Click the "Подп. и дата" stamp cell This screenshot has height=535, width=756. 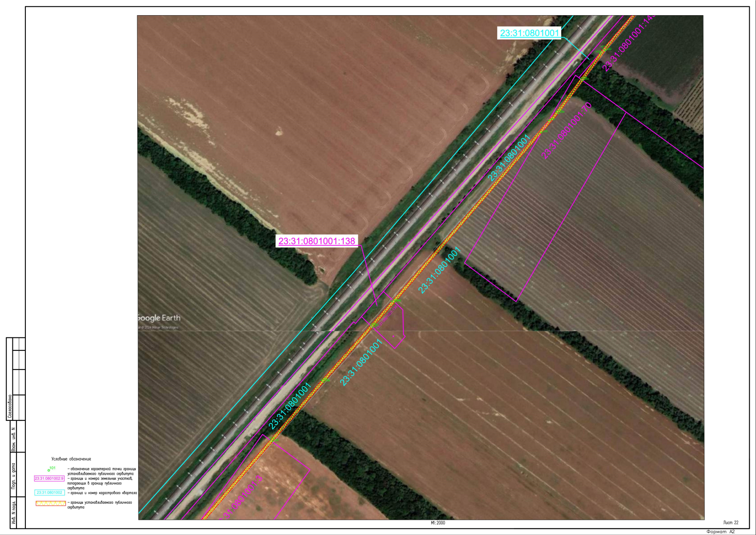click(13, 476)
